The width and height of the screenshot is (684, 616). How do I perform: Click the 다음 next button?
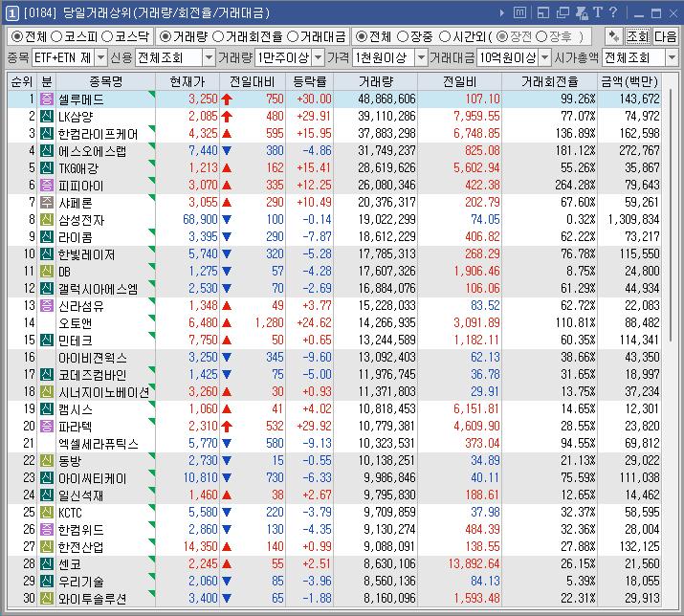pyautogui.click(x=665, y=36)
